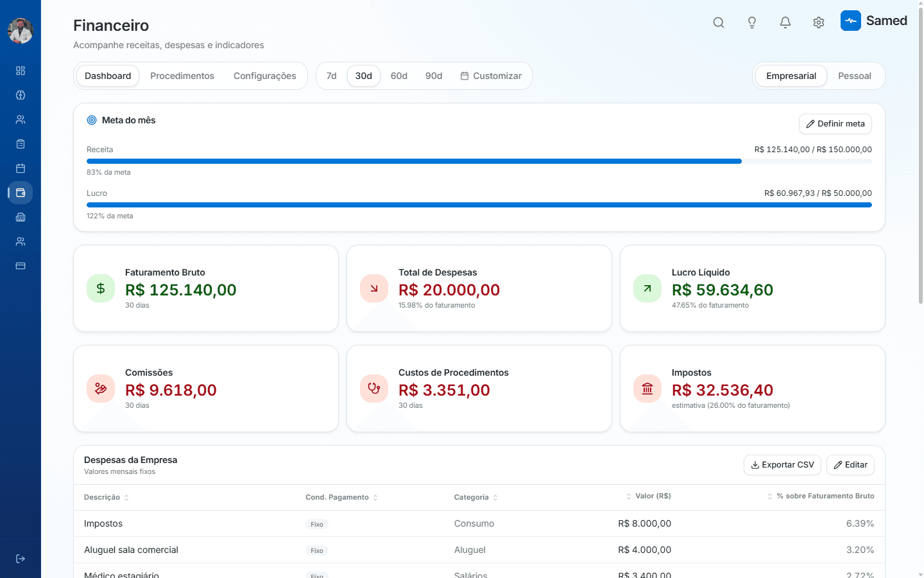This screenshot has height=578, width=924.
Task: Click the Consumo category cell
Action: click(474, 523)
